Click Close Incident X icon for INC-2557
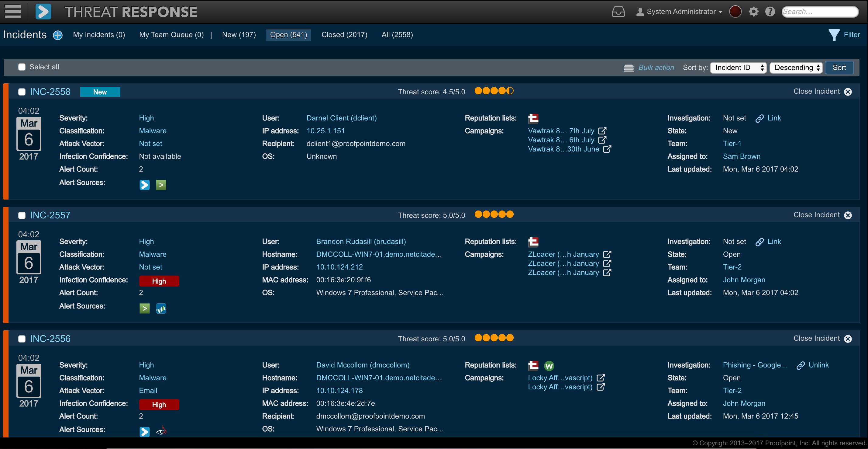This screenshot has width=868, height=449. [x=848, y=215]
